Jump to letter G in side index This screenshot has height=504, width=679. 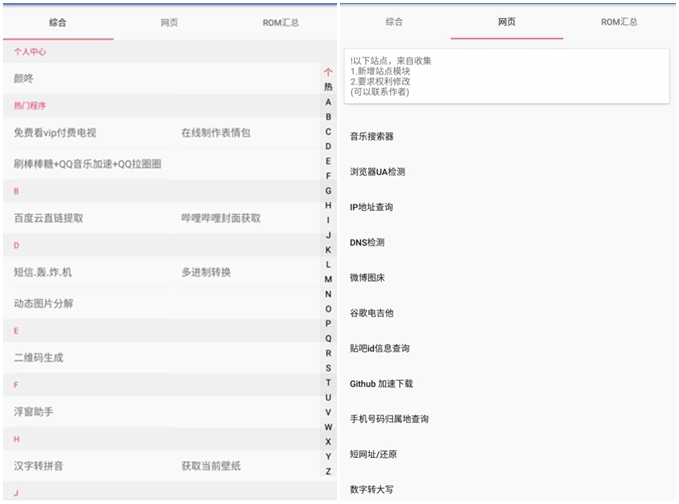click(x=328, y=190)
